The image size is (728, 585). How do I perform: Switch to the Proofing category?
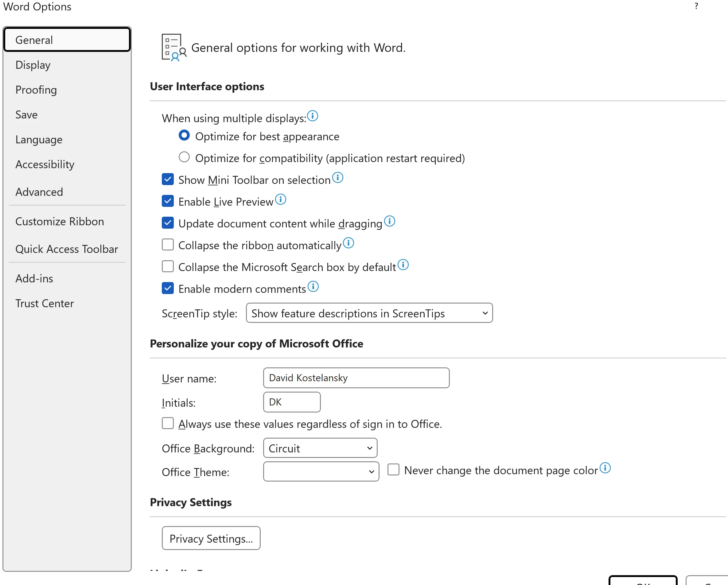coord(36,90)
